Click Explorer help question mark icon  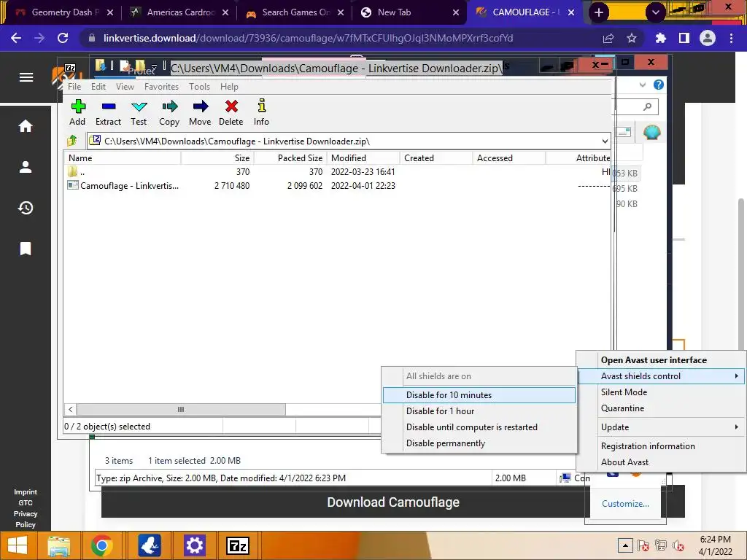[x=659, y=85]
